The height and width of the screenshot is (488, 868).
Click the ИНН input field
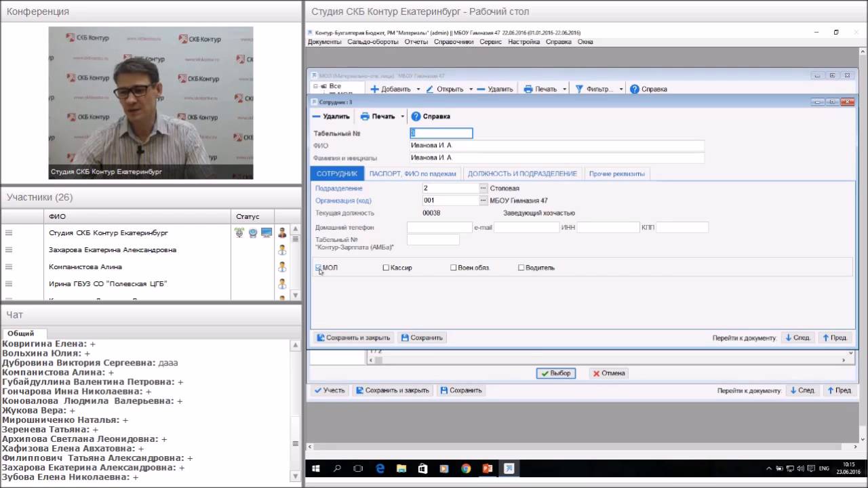click(x=608, y=227)
